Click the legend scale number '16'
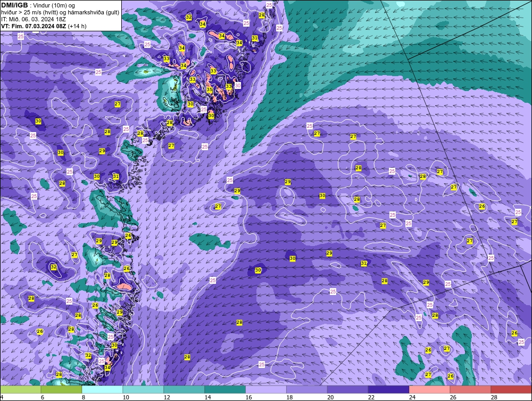Screen dimensions: 532x401 [x=248, y=397]
